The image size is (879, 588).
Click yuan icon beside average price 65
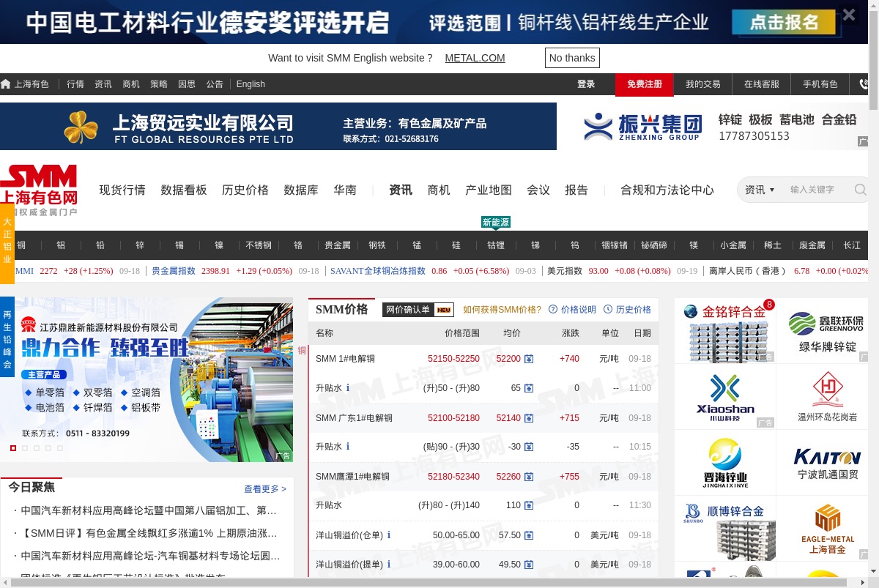pyautogui.click(x=529, y=389)
